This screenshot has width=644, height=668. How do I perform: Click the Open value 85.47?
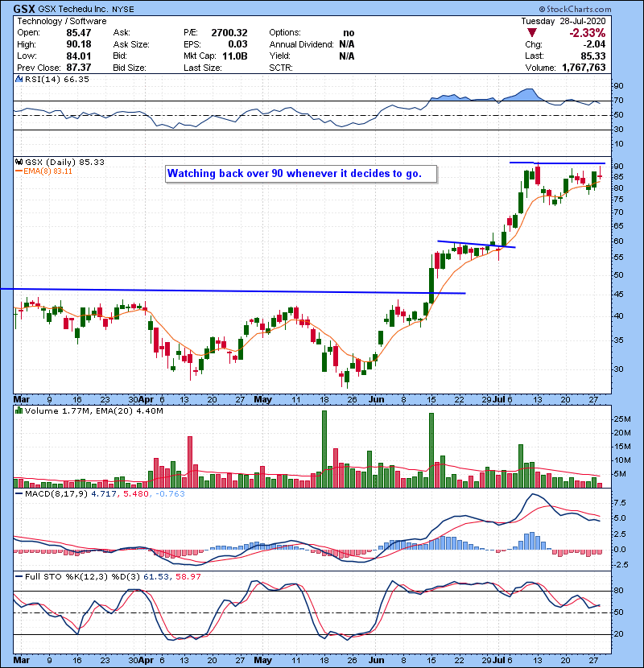click(78, 33)
